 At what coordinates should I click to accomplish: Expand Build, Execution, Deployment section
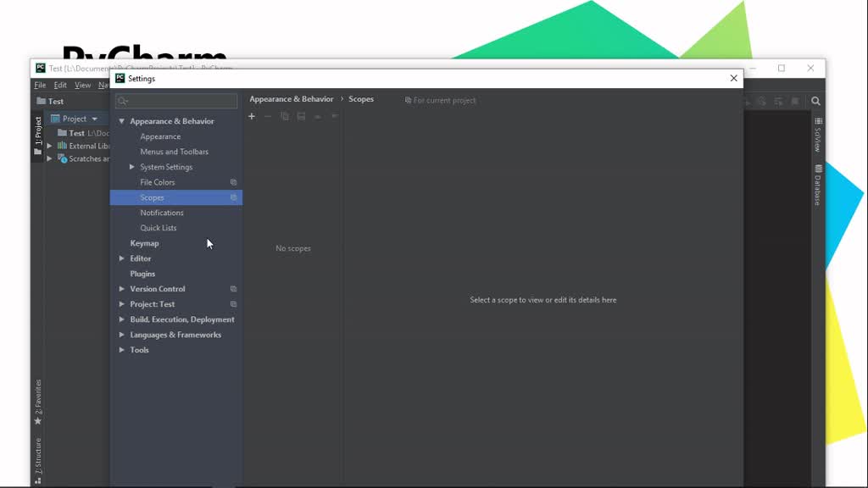(122, 319)
